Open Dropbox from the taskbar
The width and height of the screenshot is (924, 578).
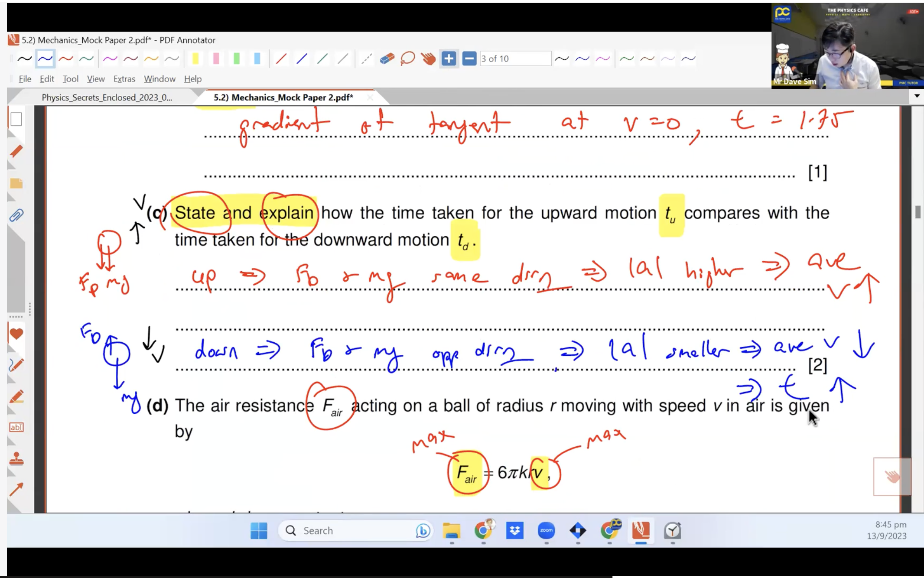tap(514, 530)
